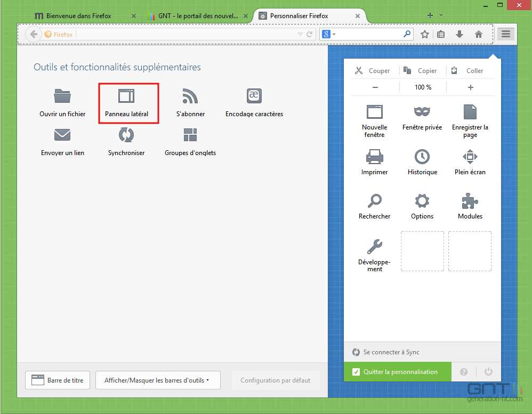The image size is (532, 414).
Task: Close the Personnaliser Firefox tab
Action: 358,16
